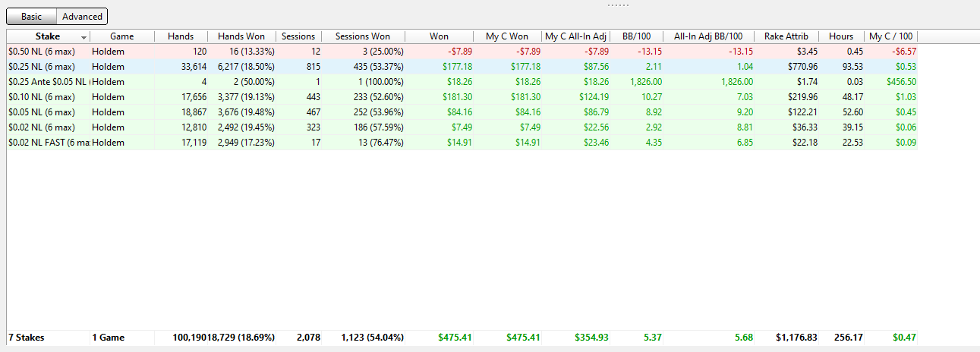
Task: Click the $181.30 Won cell
Action: click(x=439, y=97)
